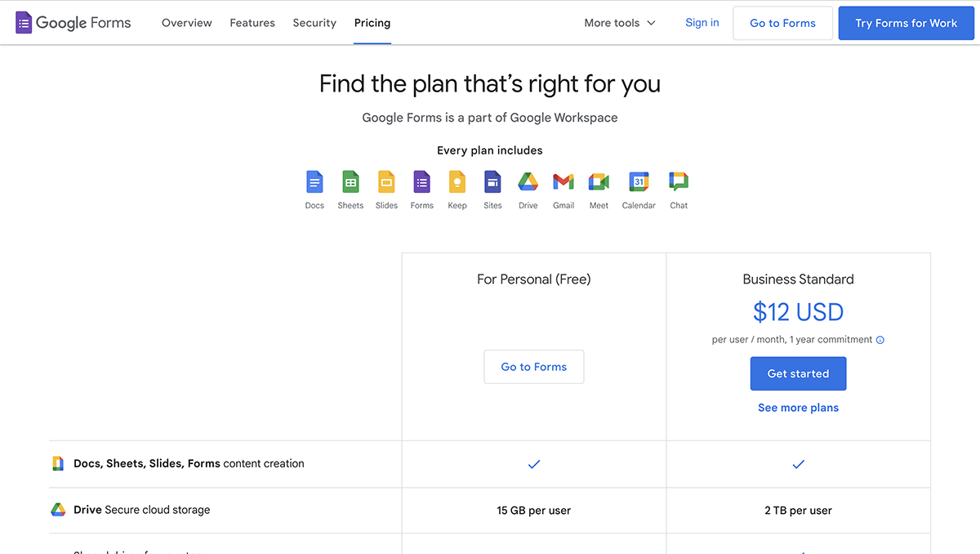This screenshot has height=554, width=980.
Task: Select the Calendar app icon
Action: (639, 181)
